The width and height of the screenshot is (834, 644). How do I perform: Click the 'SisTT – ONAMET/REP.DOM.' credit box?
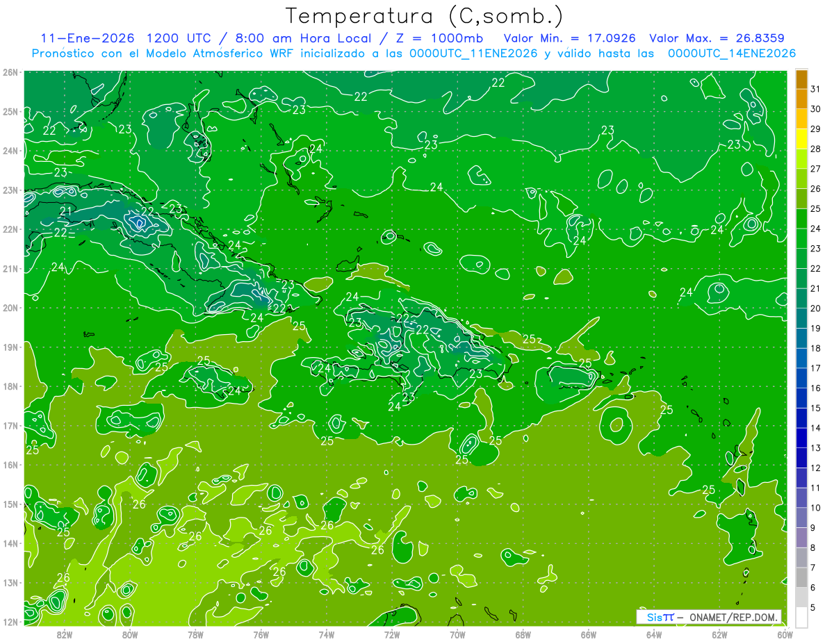tap(709, 617)
